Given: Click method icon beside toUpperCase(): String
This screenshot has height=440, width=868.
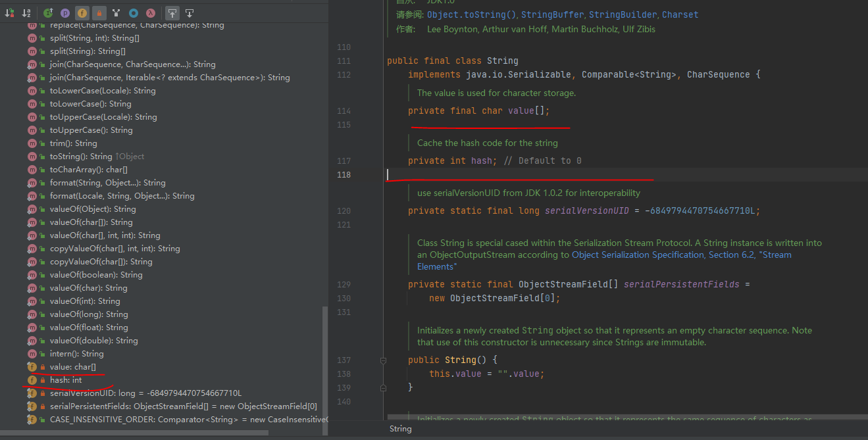Looking at the screenshot, I should click(32, 130).
